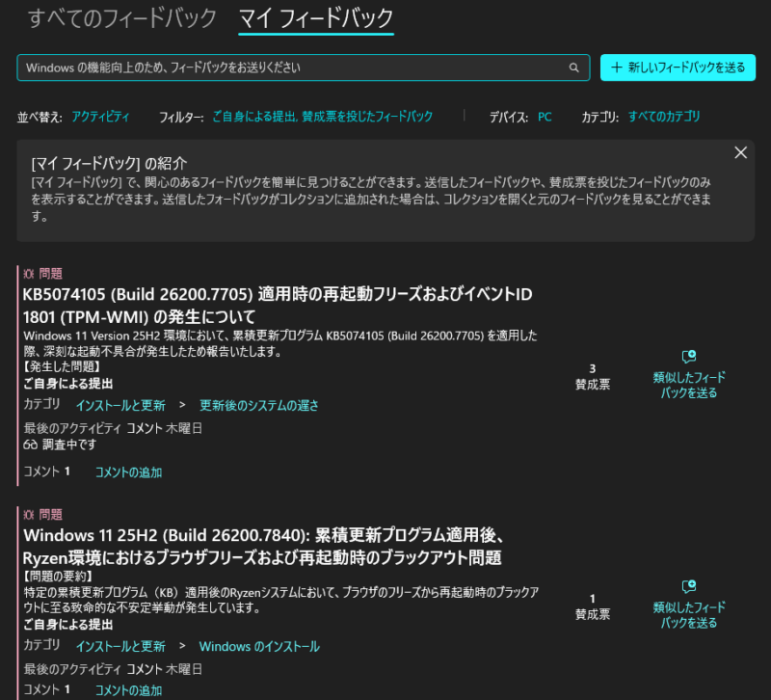Open the Windows のインストール category link
Viewport: 771px width, 700px height.
tap(258, 646)
